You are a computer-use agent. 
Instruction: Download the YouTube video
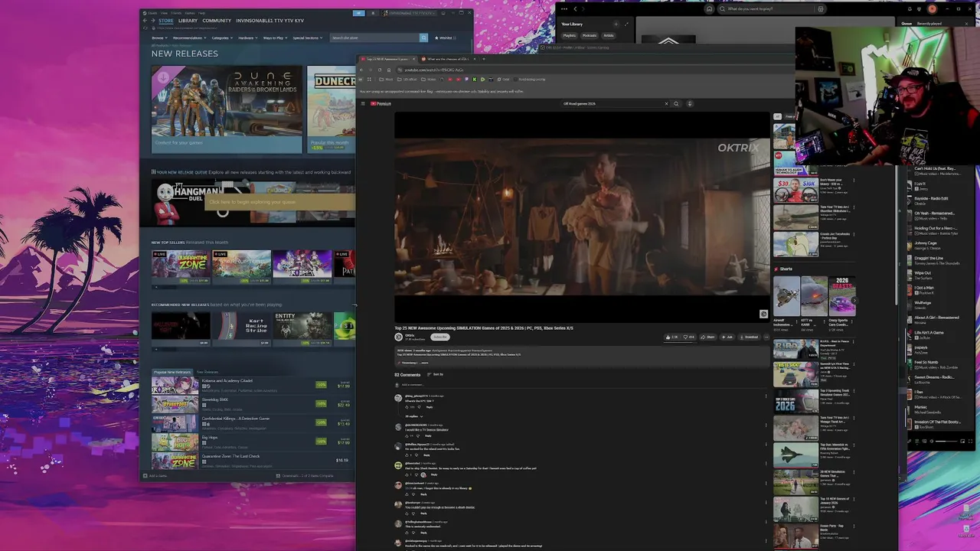tap(750, 337)
